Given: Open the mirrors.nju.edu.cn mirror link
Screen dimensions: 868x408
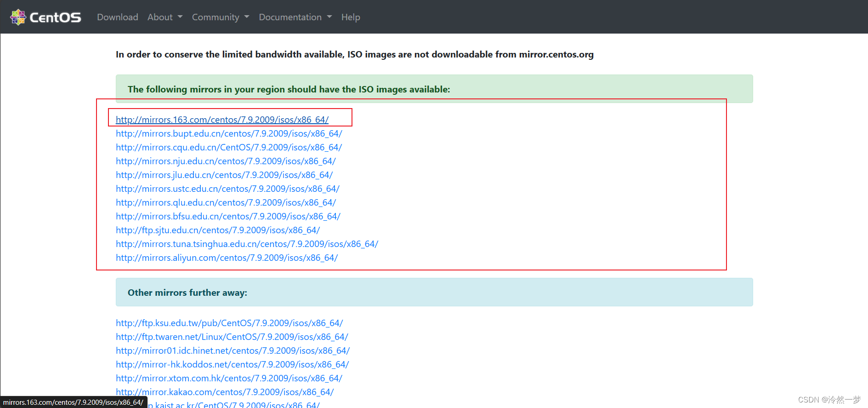Looking at the screenshot, I should 226,161.
